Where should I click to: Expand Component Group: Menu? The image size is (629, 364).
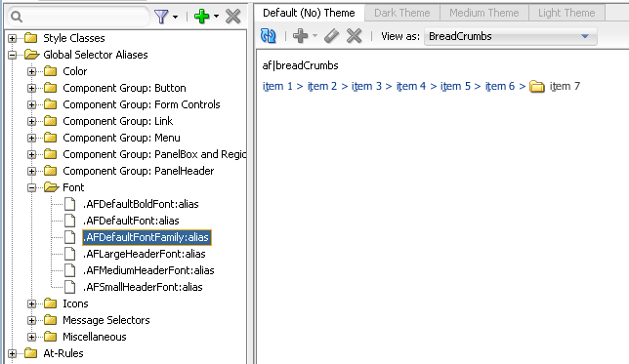(31, 139)
